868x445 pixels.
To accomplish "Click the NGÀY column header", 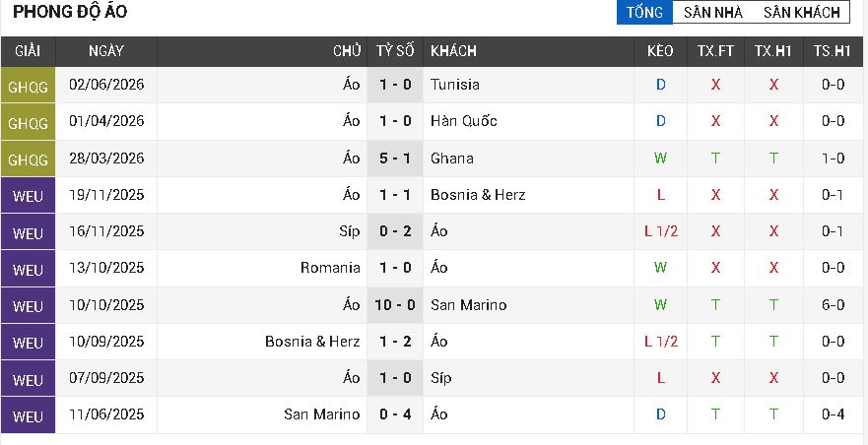I will coord(105,51).
